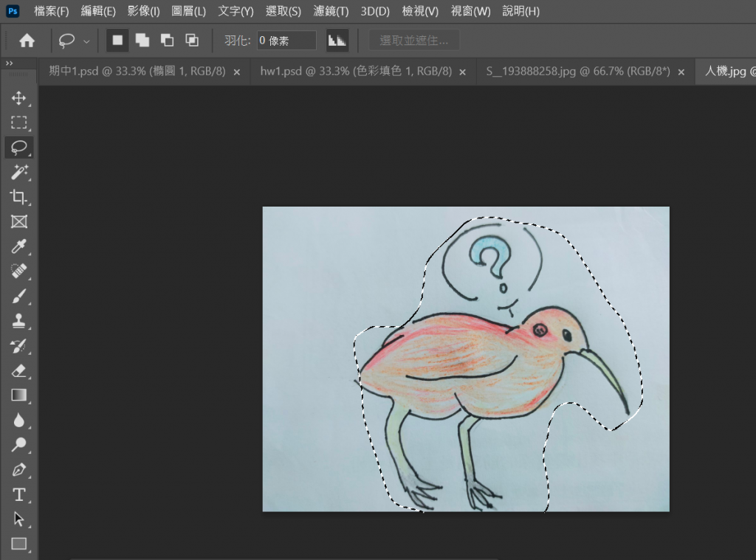Enable Subtract from Selection mode
Image resolution: width=756 pixels, height=560 pixels.
pos(167,41)
